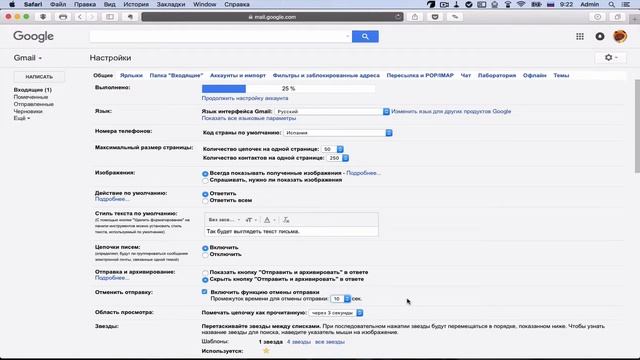Click the shield extension icon in Safari toolbar

click(x=43, y=17)
